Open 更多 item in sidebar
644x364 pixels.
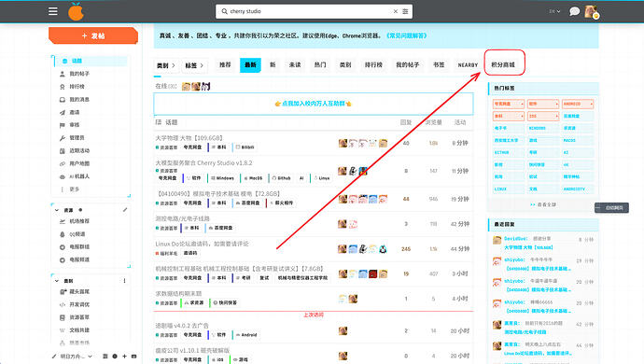(74, 189)
